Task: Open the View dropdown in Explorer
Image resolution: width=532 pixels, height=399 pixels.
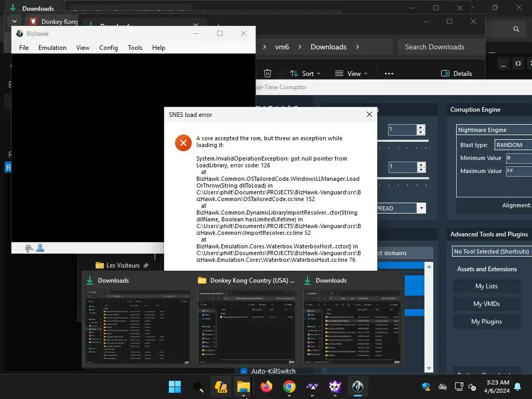Action: [x=351, y=74]
